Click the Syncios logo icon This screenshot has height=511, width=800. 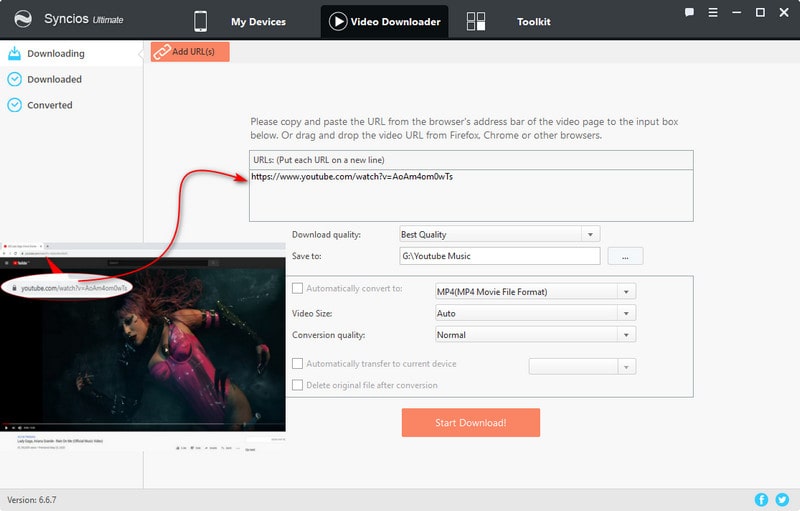click(x=23, y=19)
